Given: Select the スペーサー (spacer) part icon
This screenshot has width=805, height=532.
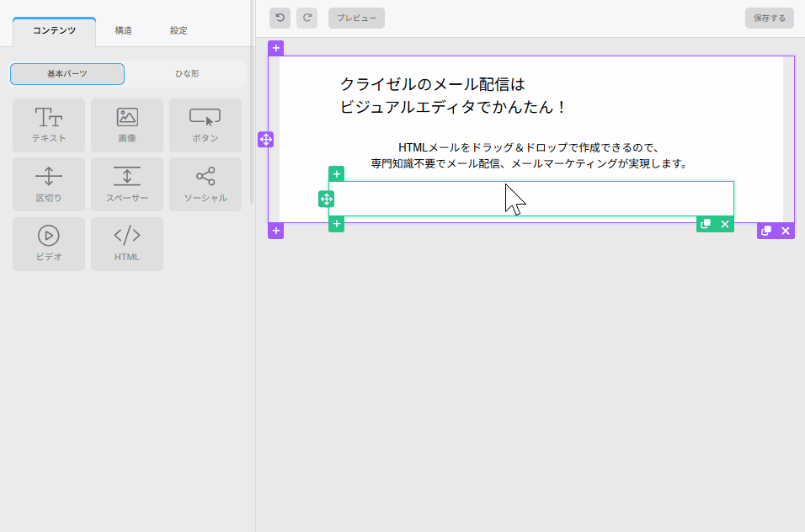Looking at the screenshot, I should [126, 184].
